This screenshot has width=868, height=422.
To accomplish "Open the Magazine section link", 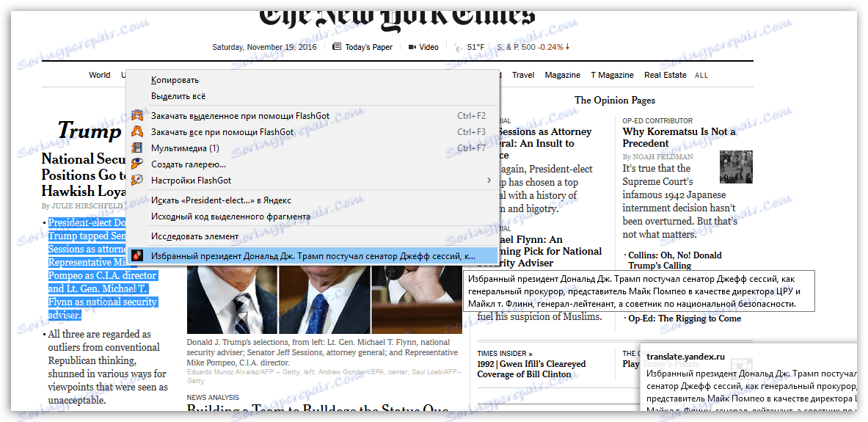I will [563, 75].
